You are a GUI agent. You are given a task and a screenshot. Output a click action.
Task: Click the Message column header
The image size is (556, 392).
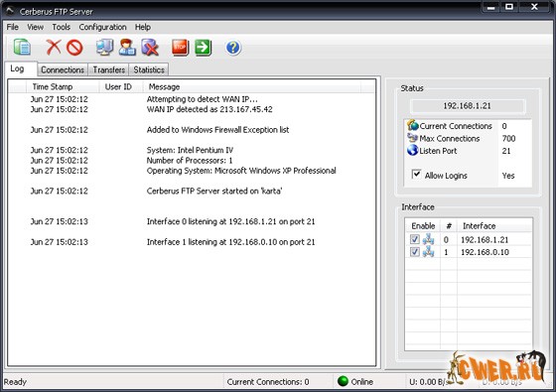[x=252, y=86]
